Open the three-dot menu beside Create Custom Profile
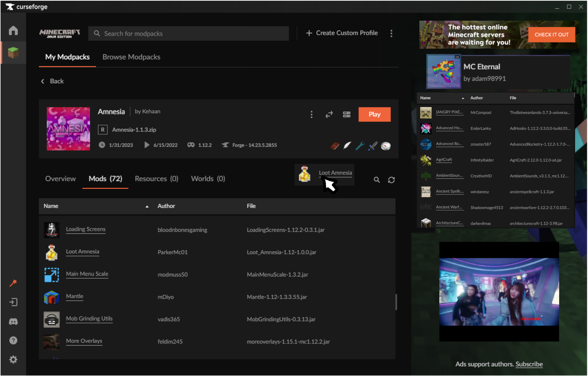The height and width of the screenshot is (376, 588). pyautogui.click(x=391, y=33)
